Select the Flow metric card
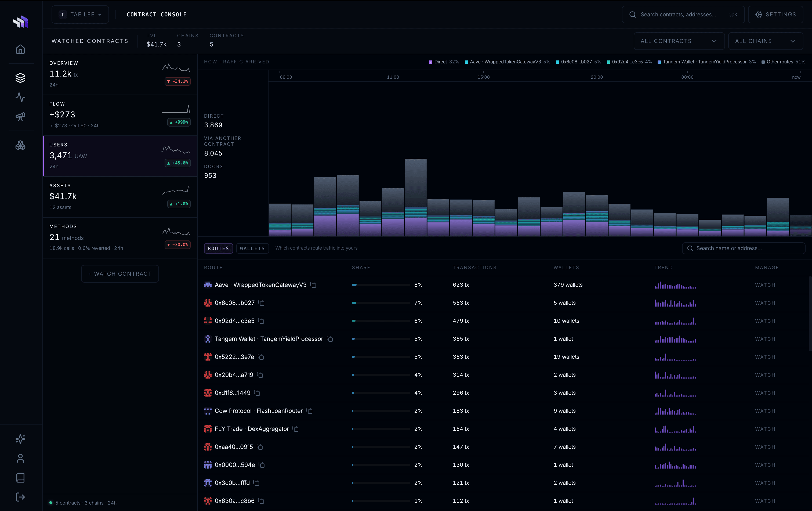This screenshot has height=511, width=812. point(120,115)
